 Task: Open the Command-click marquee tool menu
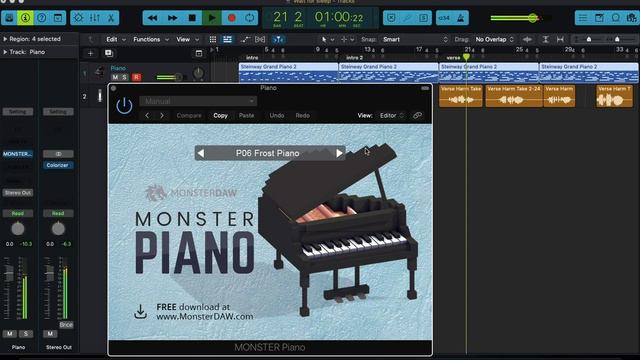click(347, 40)
